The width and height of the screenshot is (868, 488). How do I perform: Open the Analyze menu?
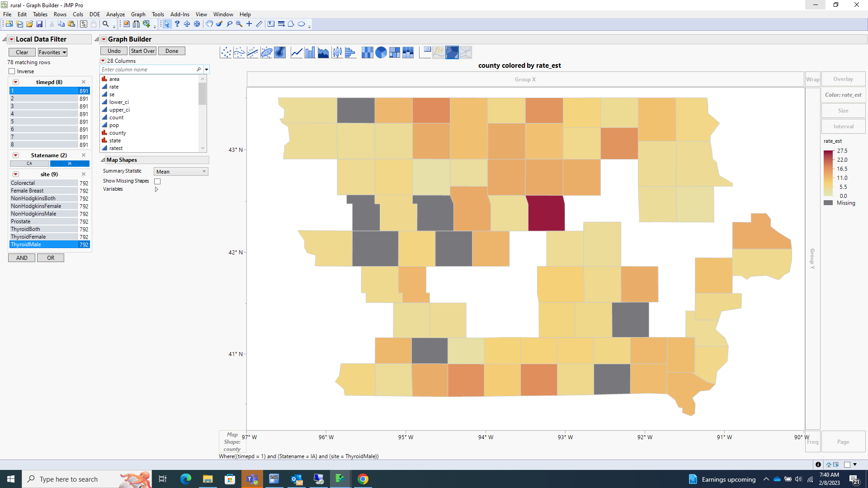click(115, 14)
